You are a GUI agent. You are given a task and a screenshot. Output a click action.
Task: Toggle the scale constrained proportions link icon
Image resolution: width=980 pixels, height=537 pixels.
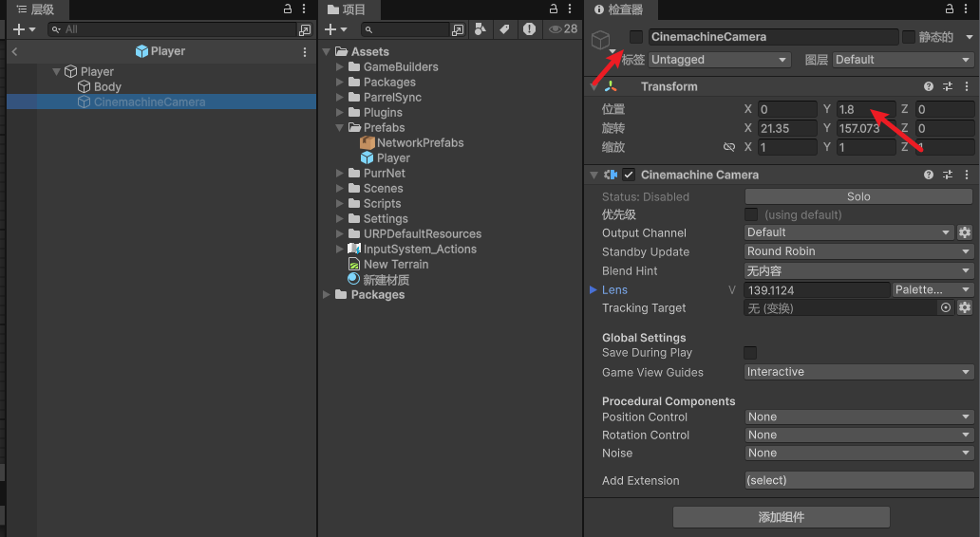(x=728, y=147)
